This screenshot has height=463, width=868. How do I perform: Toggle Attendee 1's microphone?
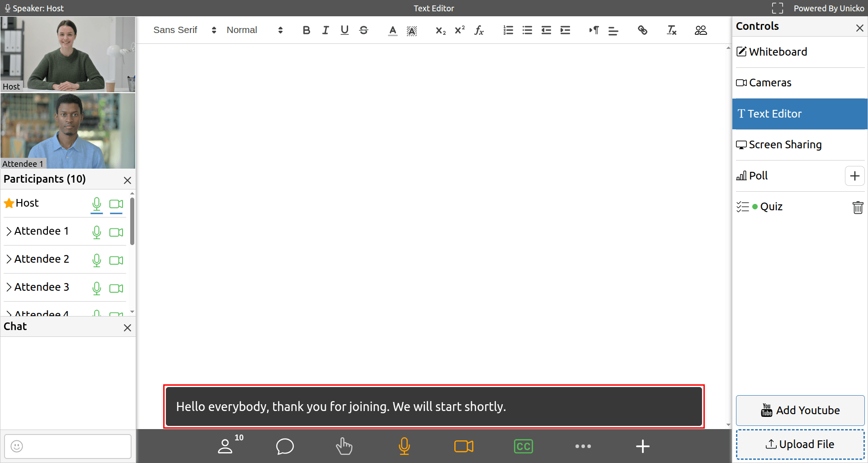tap(97, 232)
